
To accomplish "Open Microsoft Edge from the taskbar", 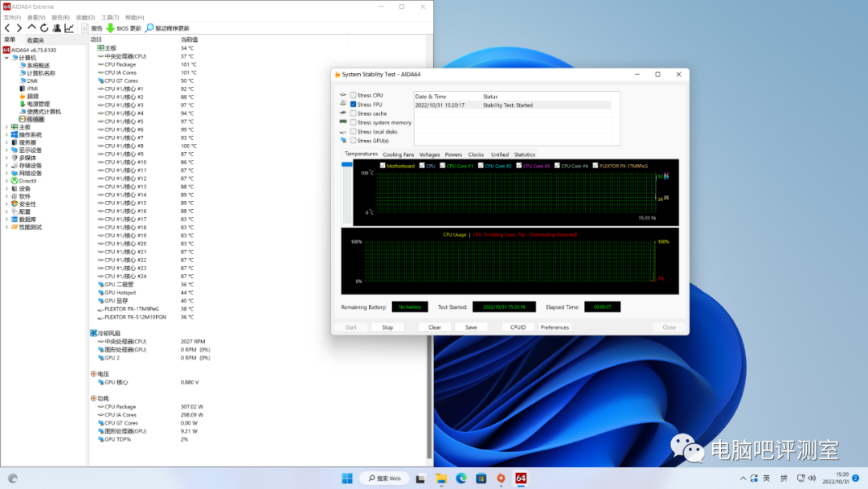I will 461,479.
